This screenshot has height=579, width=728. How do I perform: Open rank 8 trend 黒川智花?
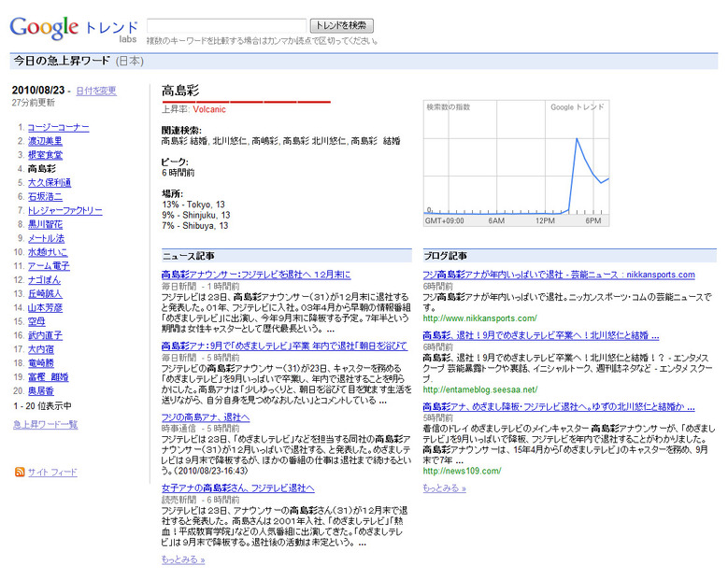[x=45, y=224]
